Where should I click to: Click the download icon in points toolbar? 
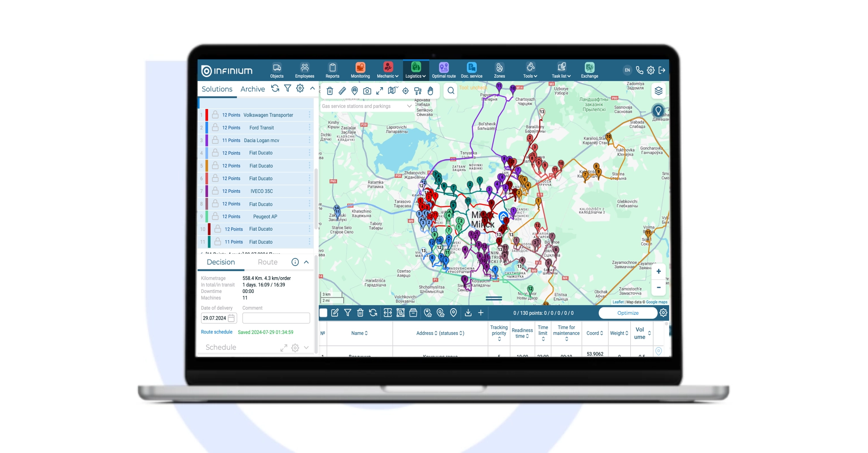point(468,313)
